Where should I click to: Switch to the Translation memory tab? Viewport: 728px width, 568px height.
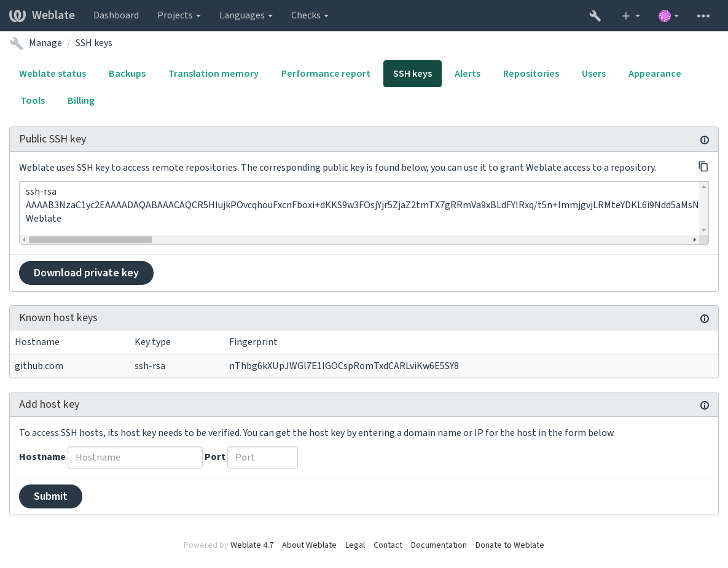214,73
